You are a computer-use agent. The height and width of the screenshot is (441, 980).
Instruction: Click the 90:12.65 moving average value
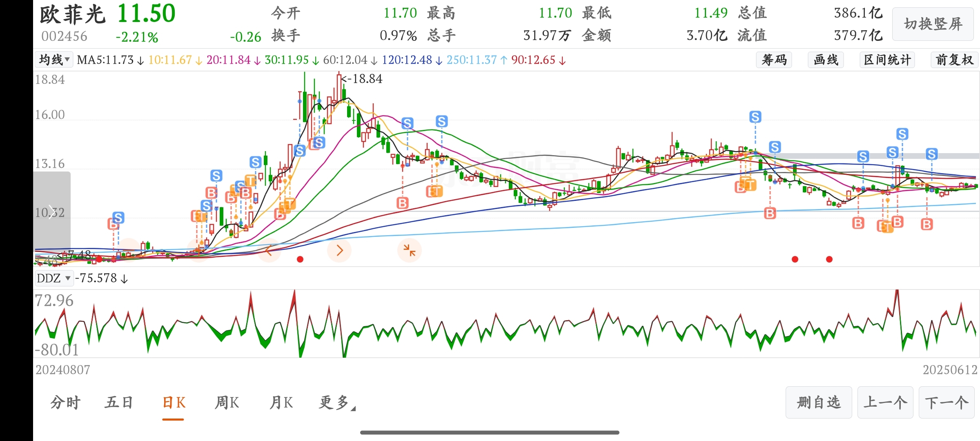pos(538,60)
